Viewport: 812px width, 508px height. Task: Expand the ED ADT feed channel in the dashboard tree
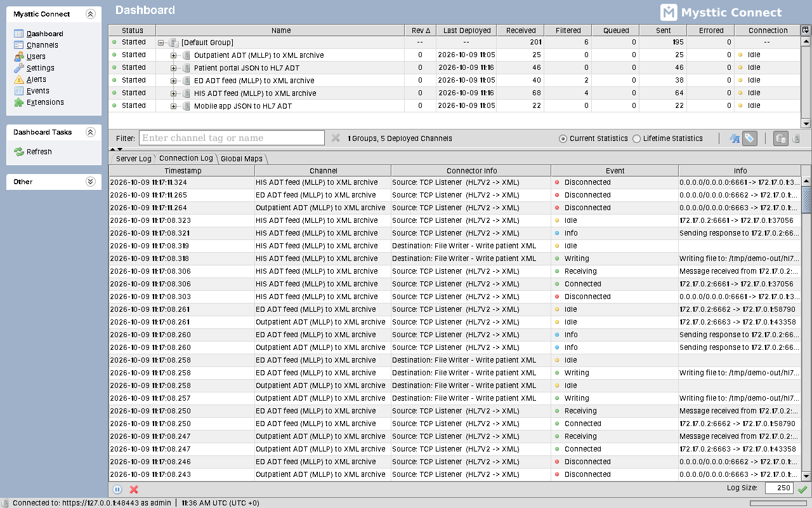point(174,81)
